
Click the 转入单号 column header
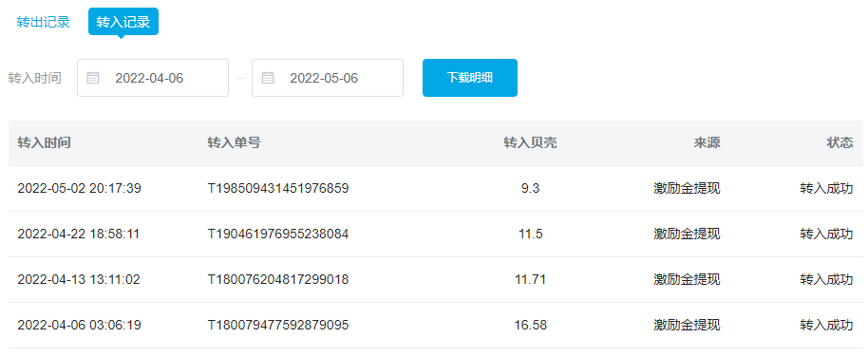pos(235,142)
